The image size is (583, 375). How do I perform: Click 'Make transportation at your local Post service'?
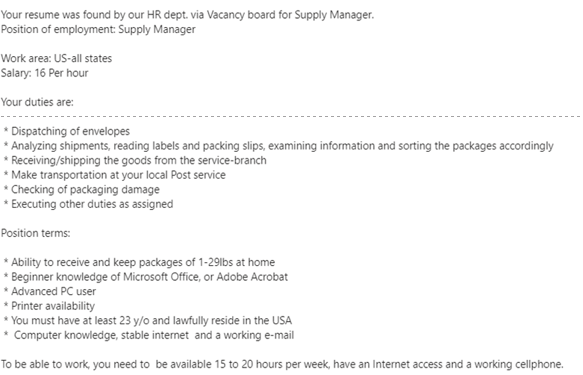115,175
